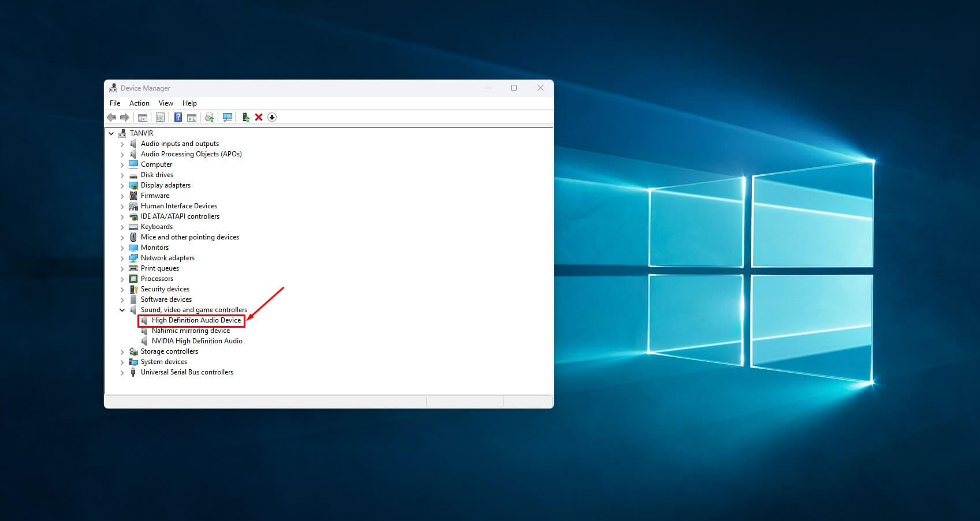Viewport: 980px width, 521px height.
Task: Open the Action menu
Action: point(139,103)
